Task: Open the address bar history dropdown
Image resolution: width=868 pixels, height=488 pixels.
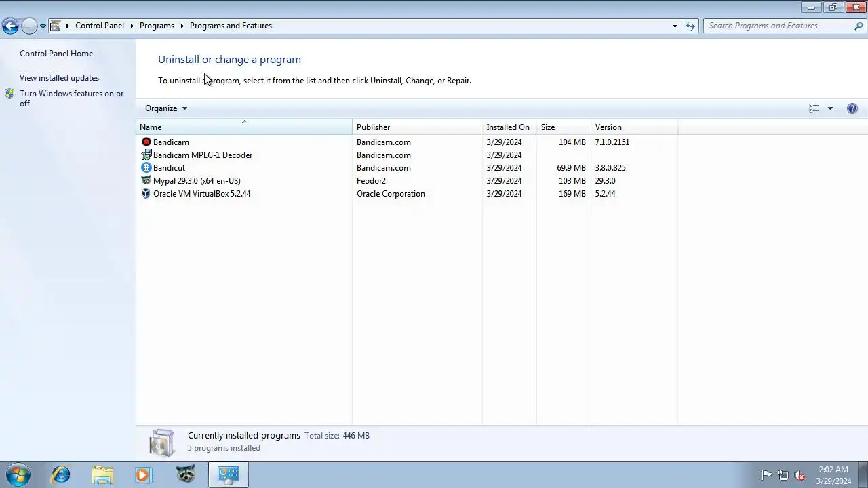Action: 675,26
